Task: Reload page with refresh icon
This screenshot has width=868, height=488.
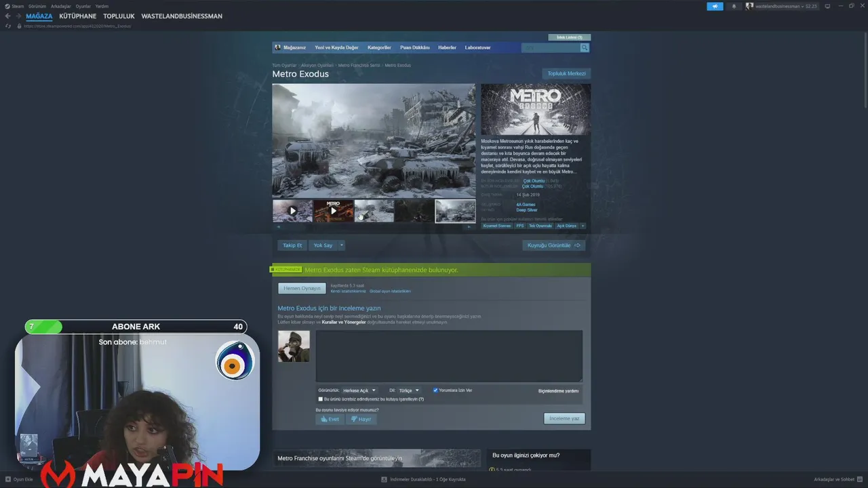Action: click(x=8, y=26)
